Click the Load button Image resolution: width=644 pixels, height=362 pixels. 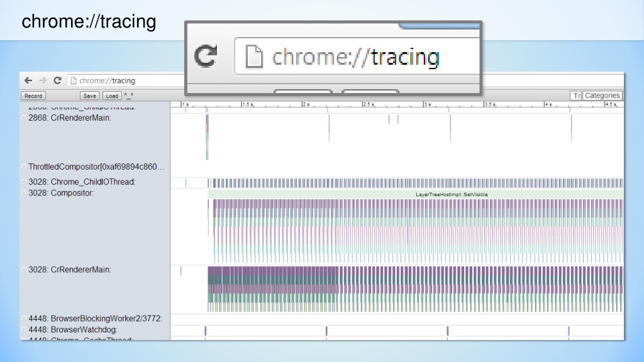[112, 96]
